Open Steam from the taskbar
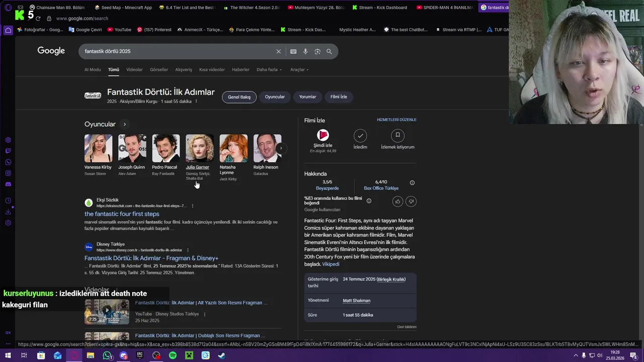 222,355
